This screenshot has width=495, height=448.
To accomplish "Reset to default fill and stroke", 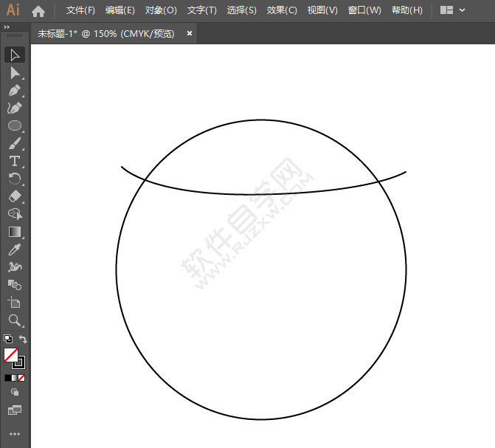I will click(x=7, y=340).
